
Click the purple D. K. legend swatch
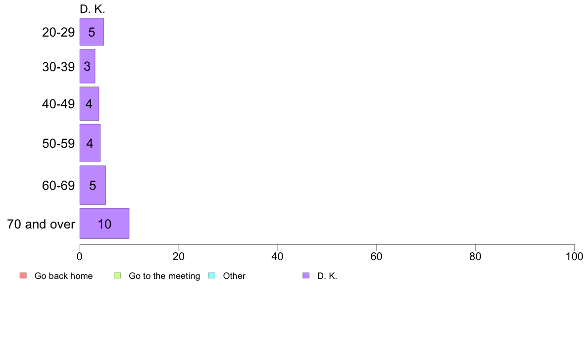[306, 275]
